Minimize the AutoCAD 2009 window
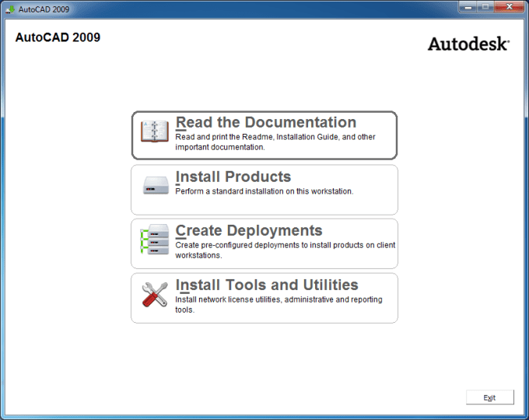 point(468,7)
